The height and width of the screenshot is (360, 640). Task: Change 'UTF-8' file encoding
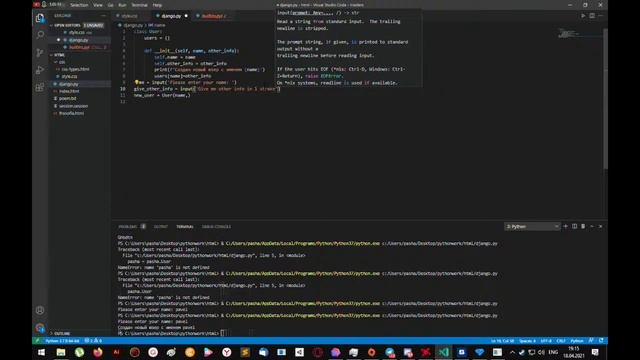(546, 340)
